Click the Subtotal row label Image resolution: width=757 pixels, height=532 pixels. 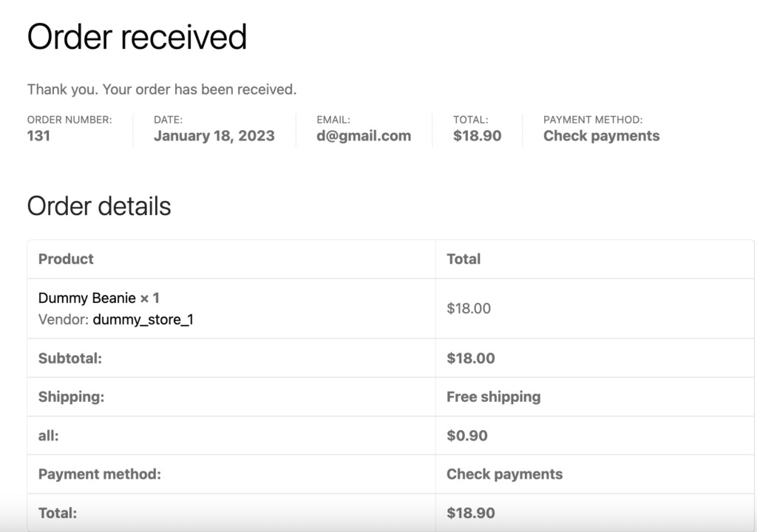(x=70, y=358)
